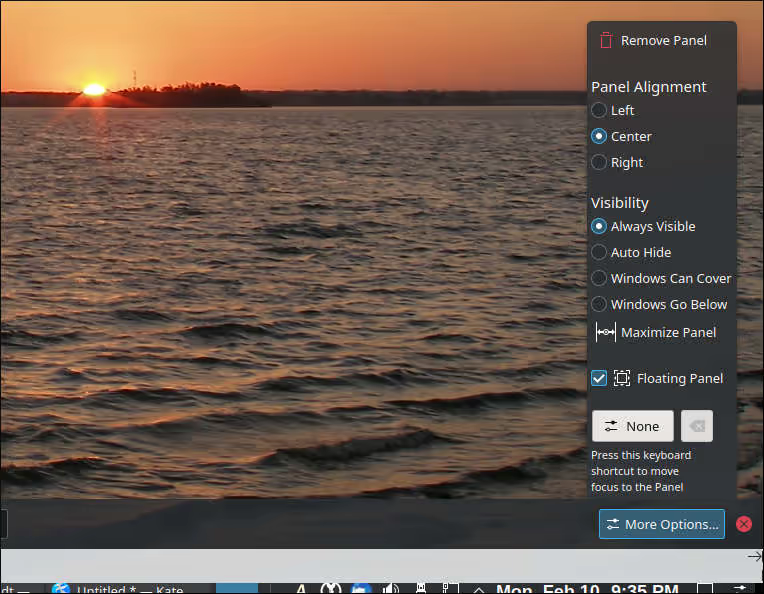Click Remove Panel with trash icon
Image resolution: width=764 pixels, height=594 pixels.
653,40
